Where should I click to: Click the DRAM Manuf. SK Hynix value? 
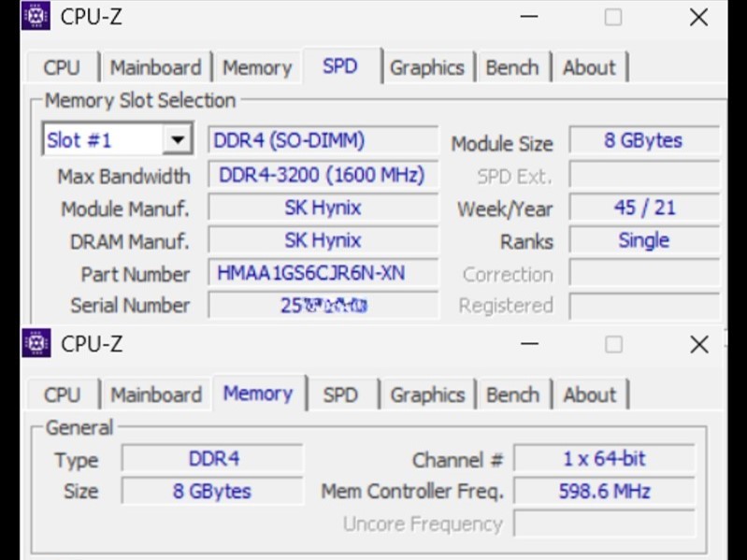pos(323,240)
